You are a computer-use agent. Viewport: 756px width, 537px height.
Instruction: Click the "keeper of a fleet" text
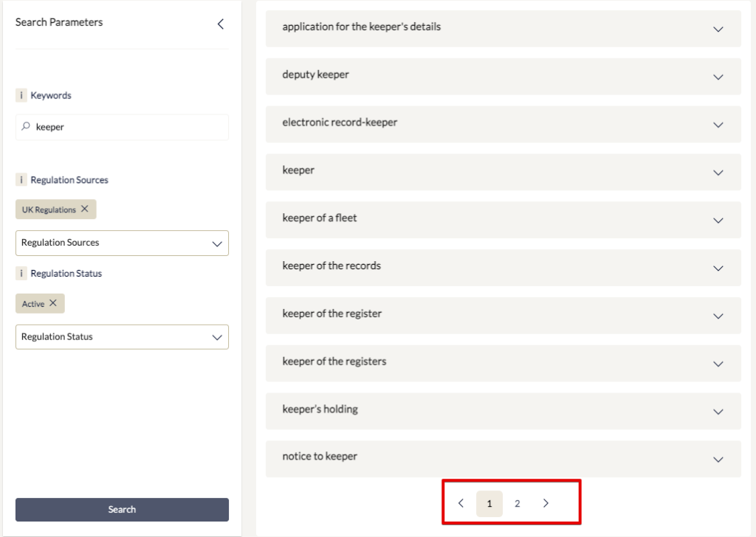(x=320, y=218)
